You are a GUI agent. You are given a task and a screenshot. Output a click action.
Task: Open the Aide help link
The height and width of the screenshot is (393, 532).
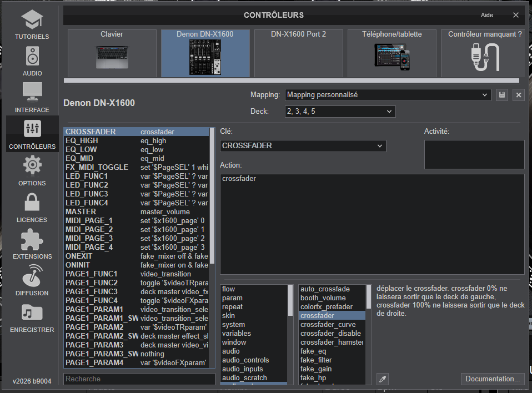tap(486, 15)
